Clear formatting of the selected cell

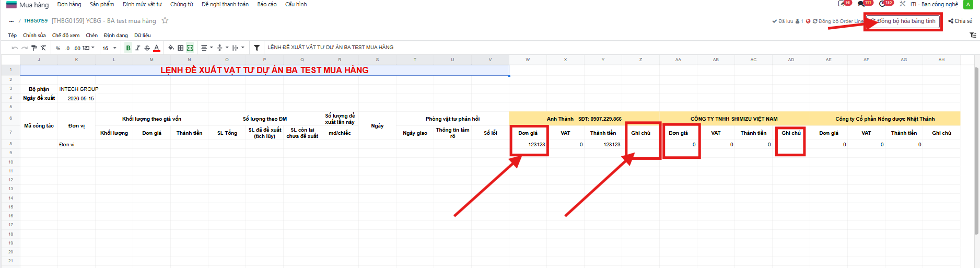(43, 48)
